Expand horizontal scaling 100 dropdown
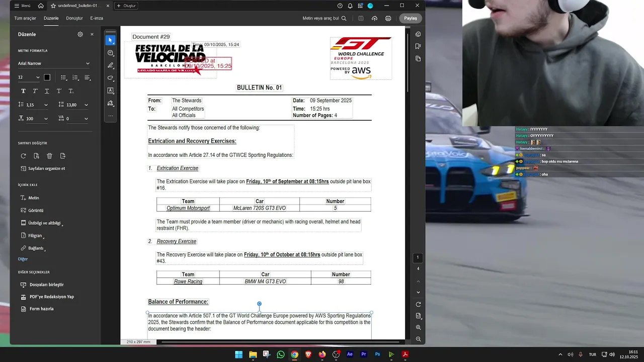 tap(46, 119)
